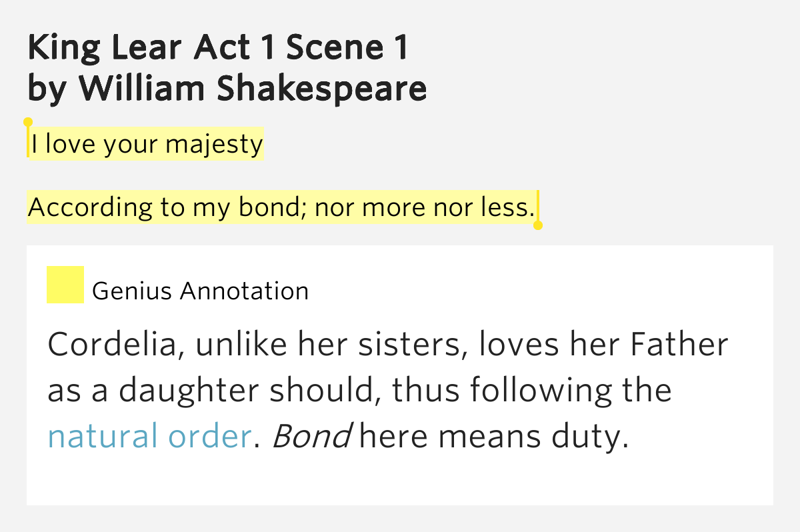Click the highlighted line 'I love your majesty'
Screen dimensions: 800x532
pyautogui.click(x=146, y=144)
